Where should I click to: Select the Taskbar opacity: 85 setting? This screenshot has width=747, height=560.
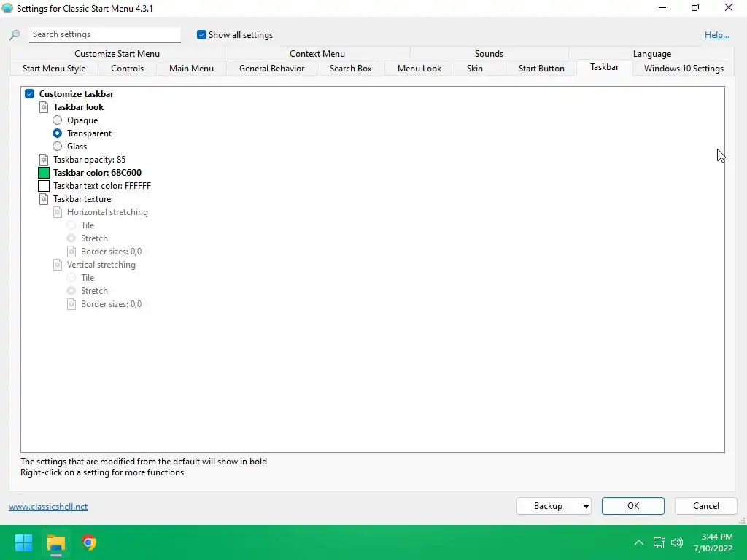(89, 160)
